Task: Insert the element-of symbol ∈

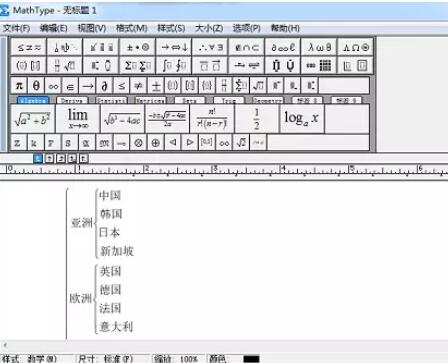Action: pyautogui.click(x=70, y=86)
